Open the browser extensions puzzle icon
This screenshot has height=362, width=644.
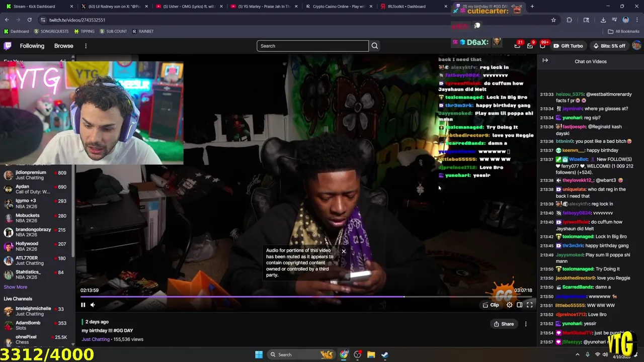tap(569, 20)
